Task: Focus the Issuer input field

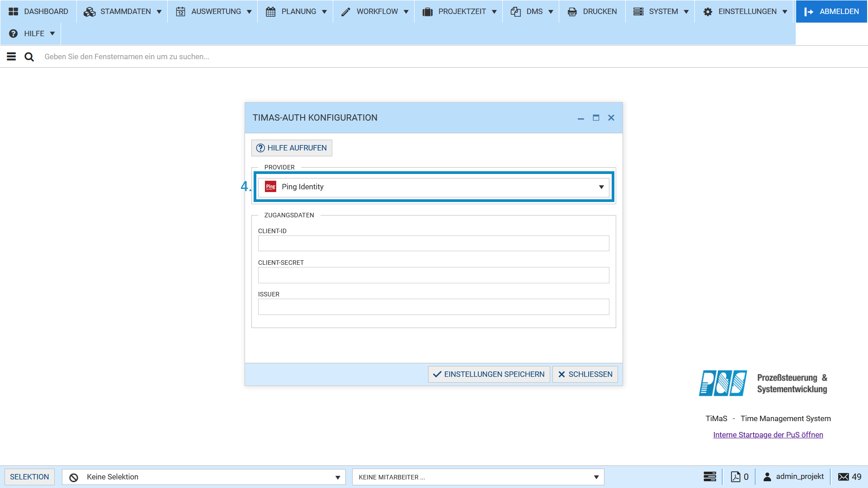Action: tap(434, 307)
